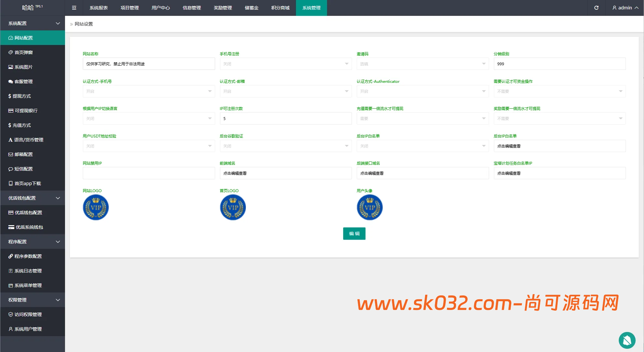This screenshot has height=352, width=644.
Task: Open 后台谷歌验证 dropdown
Action: [x=285, y=146]
